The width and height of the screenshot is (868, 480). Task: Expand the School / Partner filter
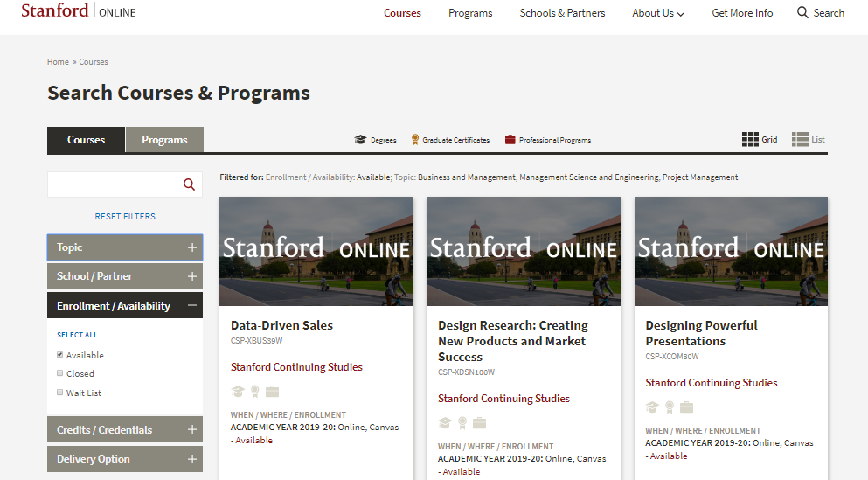[x=125, y=276]
